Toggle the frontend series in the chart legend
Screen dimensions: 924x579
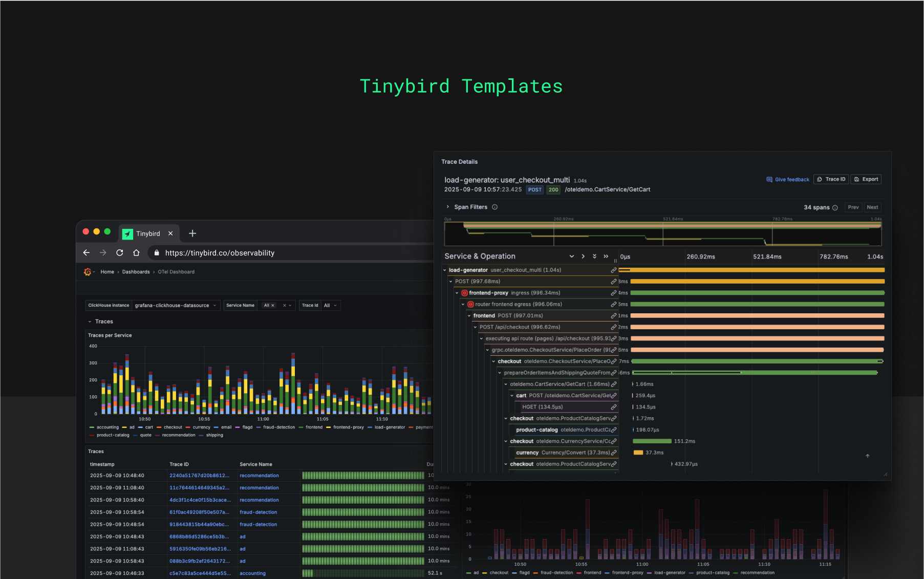point(313,427)
